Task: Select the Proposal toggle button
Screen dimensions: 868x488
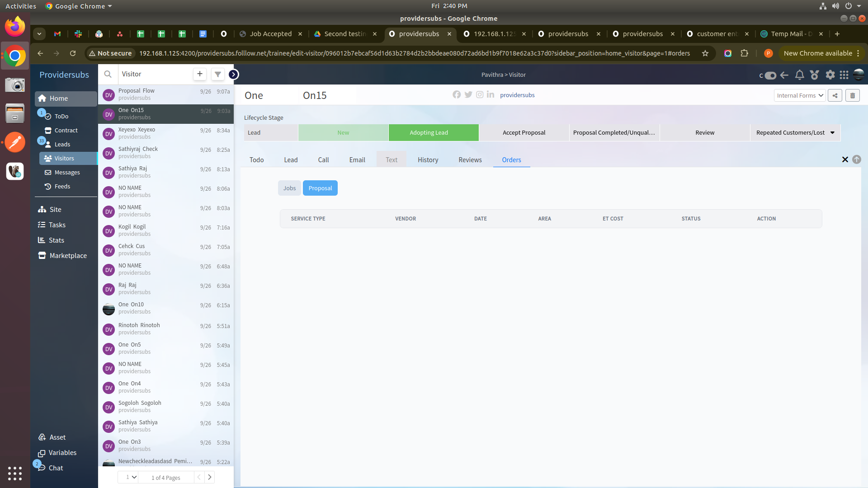Action: click(320, 188)
